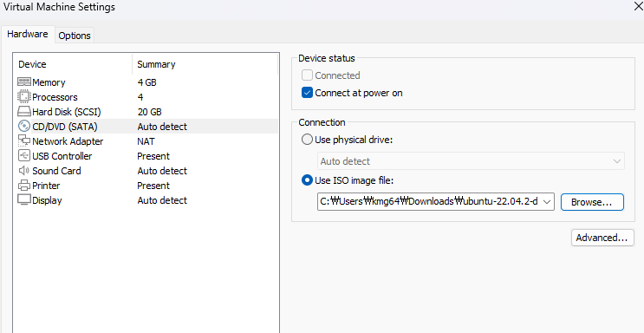Screen dimensions: 644x333
Task: Click the Browse... button
Action: click(592, 202)
